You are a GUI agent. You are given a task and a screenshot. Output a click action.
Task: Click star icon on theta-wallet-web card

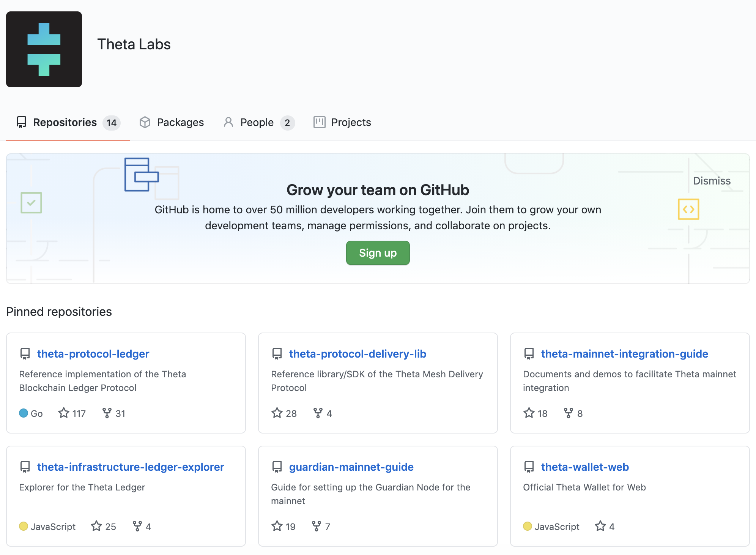tap(600, 526)
